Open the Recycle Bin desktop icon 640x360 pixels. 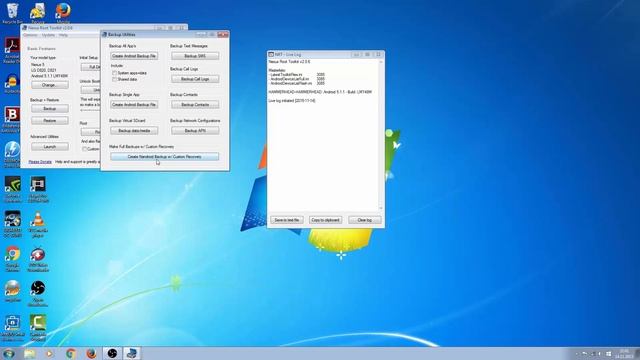[13, 12]
